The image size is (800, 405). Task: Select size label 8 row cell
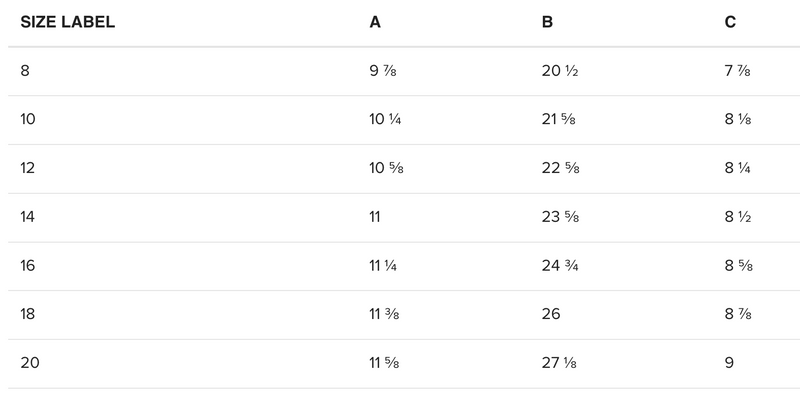[x=26, y=71]
